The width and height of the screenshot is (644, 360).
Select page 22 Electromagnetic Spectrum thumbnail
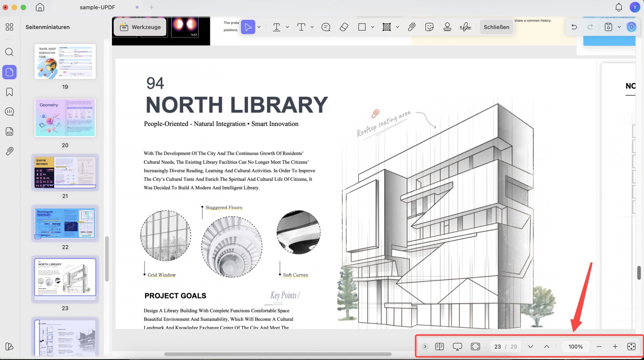point(65,223)
